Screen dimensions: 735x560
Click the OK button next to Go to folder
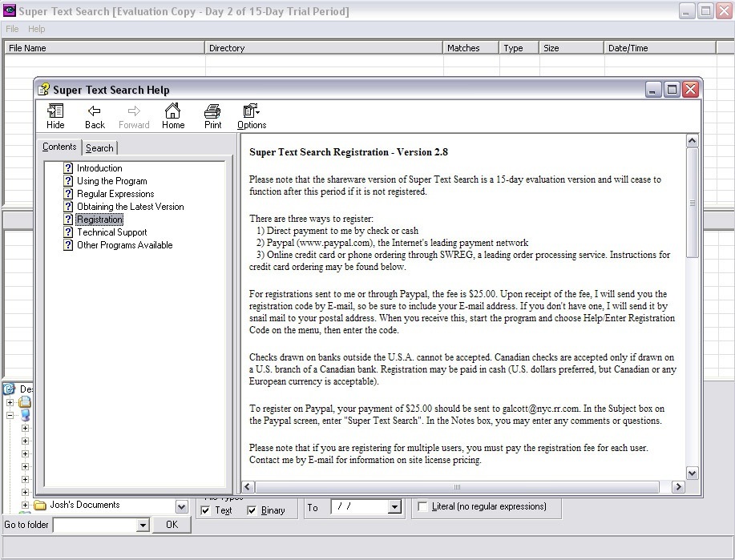172,525
